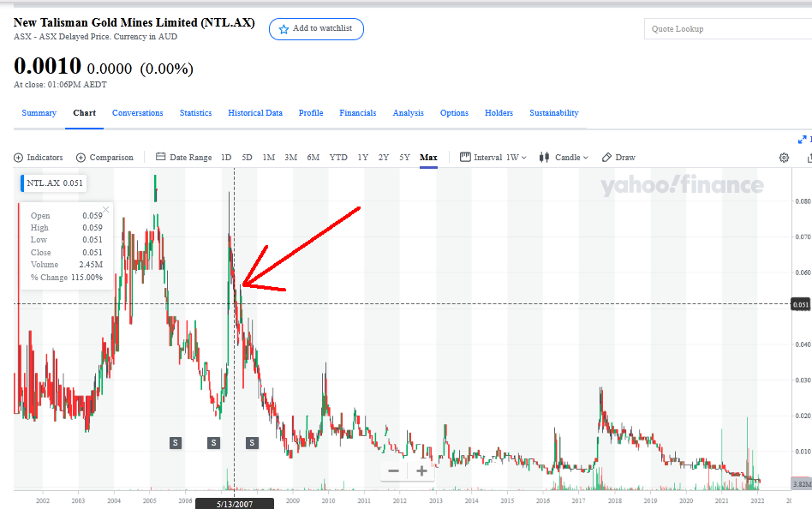Set range to 2Y
The height and width of the screenshot is (509, 812).
coord(383,158)
